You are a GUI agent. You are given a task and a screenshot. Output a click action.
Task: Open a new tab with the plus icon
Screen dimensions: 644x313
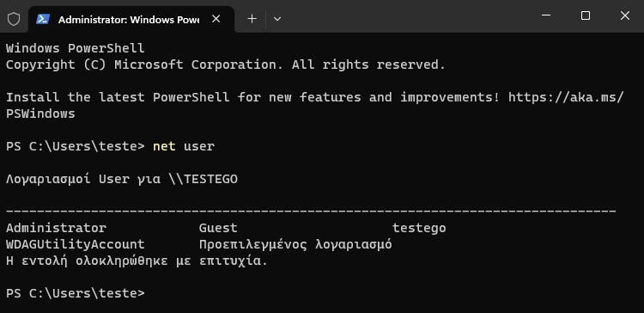(252, 19)
